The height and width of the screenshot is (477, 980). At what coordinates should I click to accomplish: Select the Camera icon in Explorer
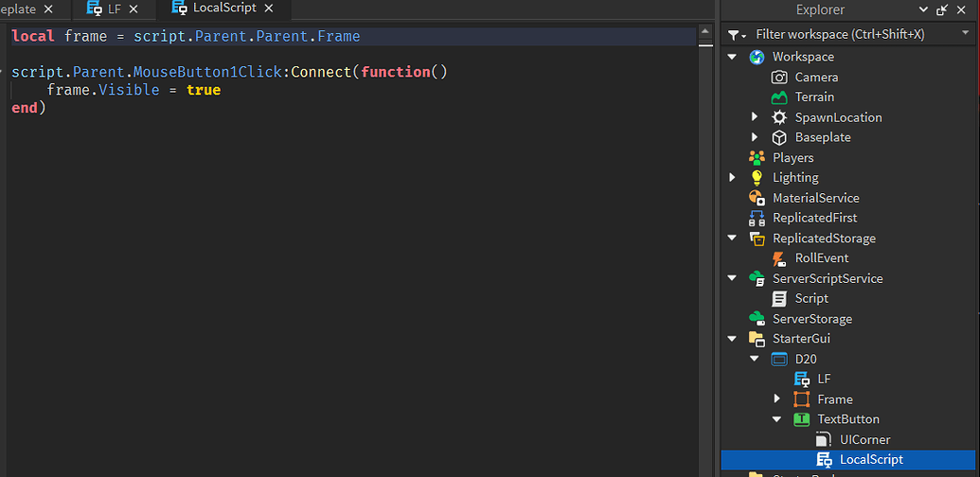(x=779, y=78)
